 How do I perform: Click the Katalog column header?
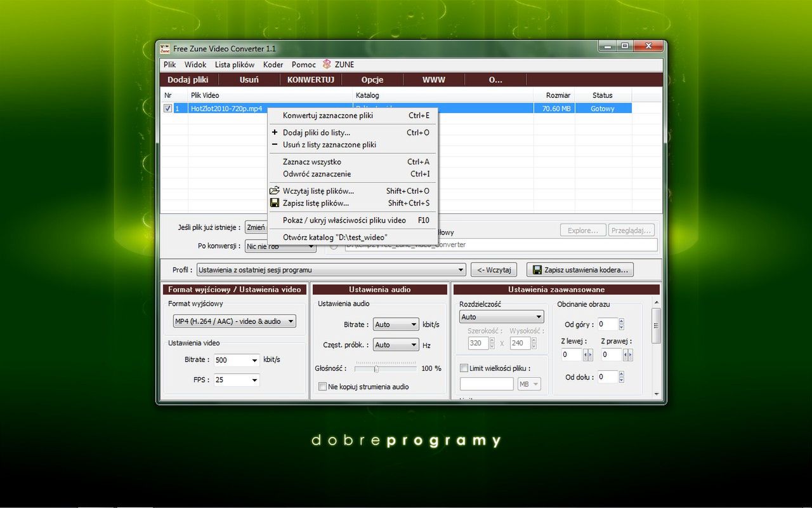pos(443,95)
